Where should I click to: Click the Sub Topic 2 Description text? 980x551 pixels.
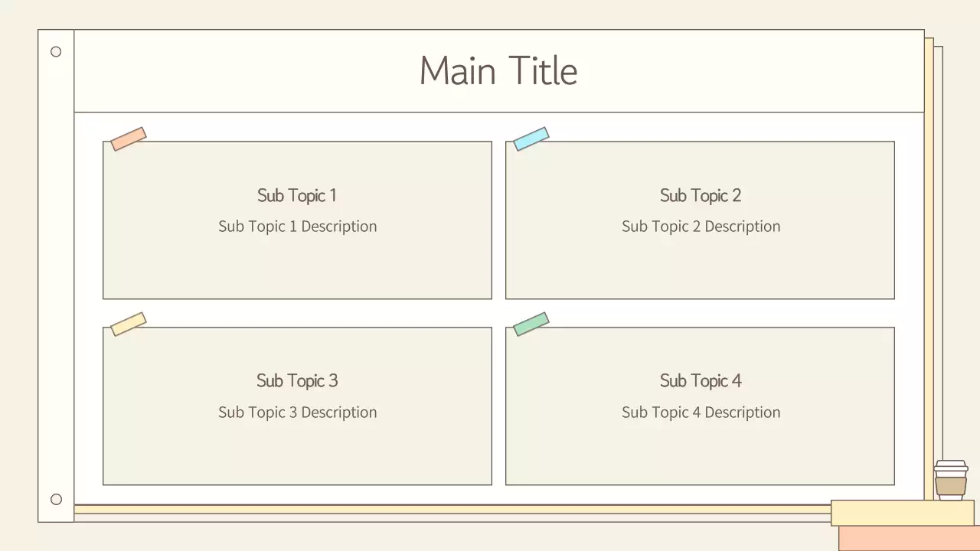[701, 227]
